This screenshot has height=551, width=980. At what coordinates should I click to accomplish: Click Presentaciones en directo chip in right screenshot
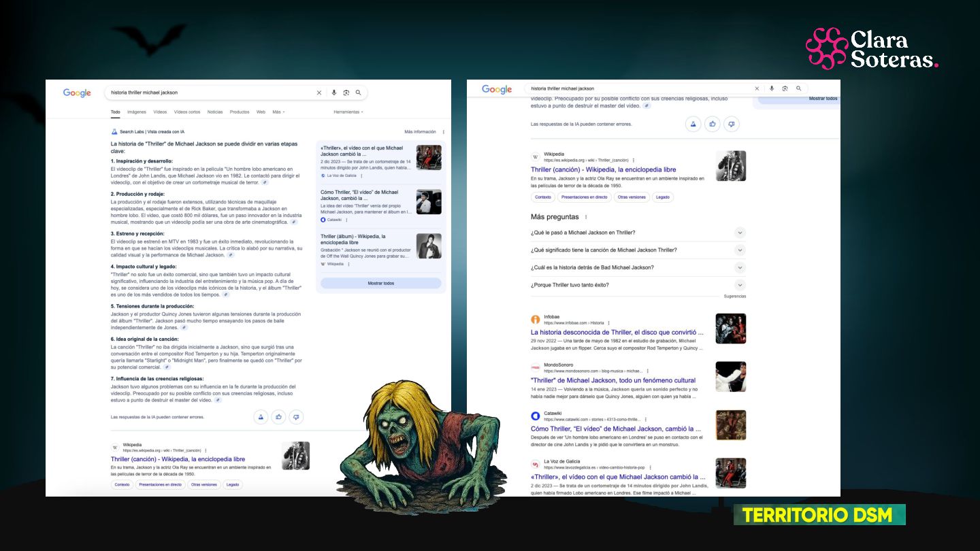point(584,197)
